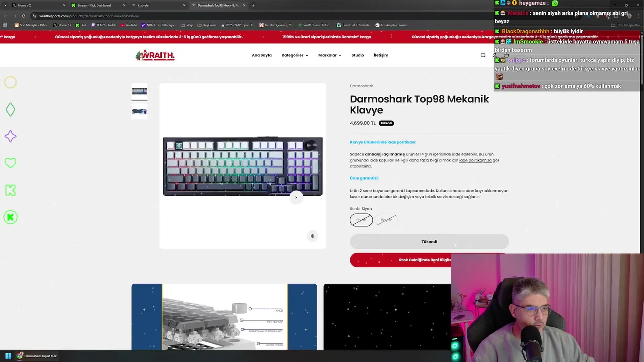The image size is (644, 362).
Task: Open Windows Start menu
Action: click(x=8, y=356)
